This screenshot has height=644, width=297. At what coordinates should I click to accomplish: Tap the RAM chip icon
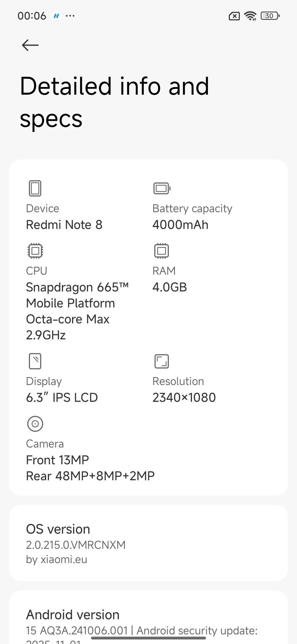161,251
